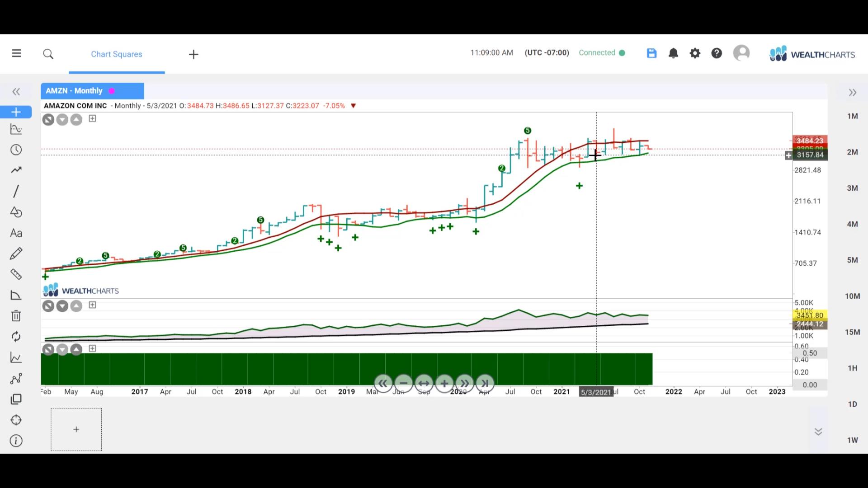Open the user profile avatar

(741, 53)
